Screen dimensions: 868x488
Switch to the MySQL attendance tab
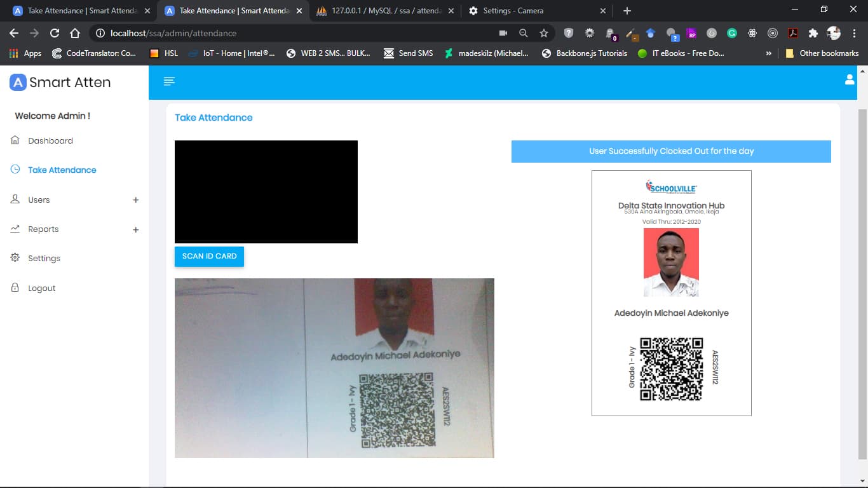(381, 11)
